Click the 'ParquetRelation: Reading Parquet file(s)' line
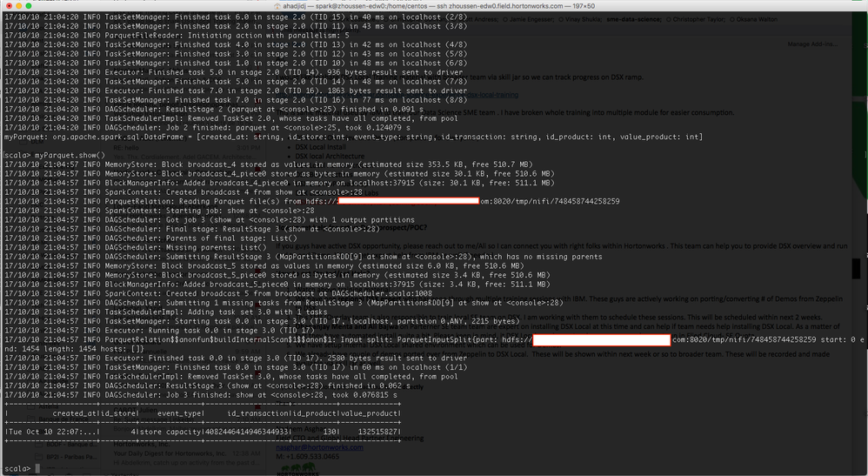The height and width of the screenshot is (476, 868). coord(311,201)
